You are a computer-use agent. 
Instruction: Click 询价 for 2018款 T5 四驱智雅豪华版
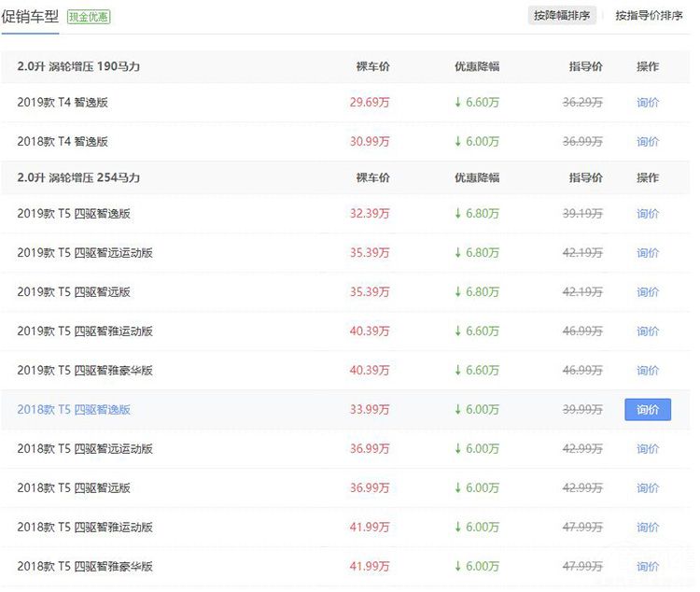click(648, 567)
